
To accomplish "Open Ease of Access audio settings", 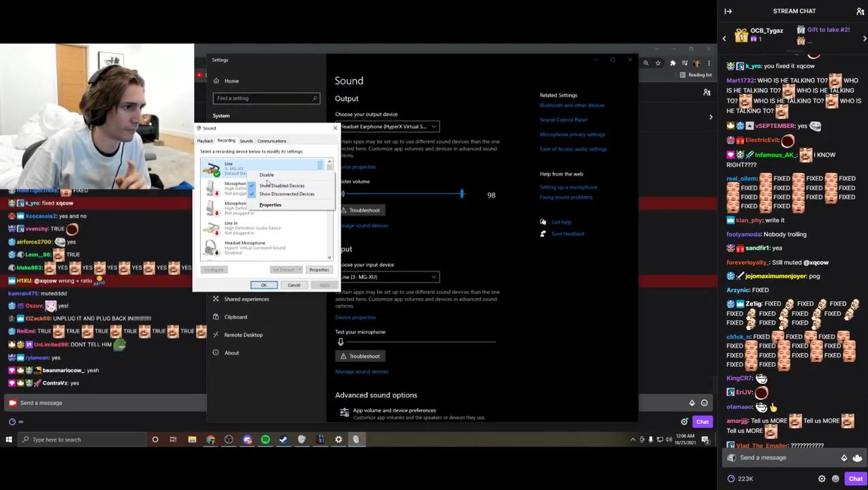I will point(573,149).
